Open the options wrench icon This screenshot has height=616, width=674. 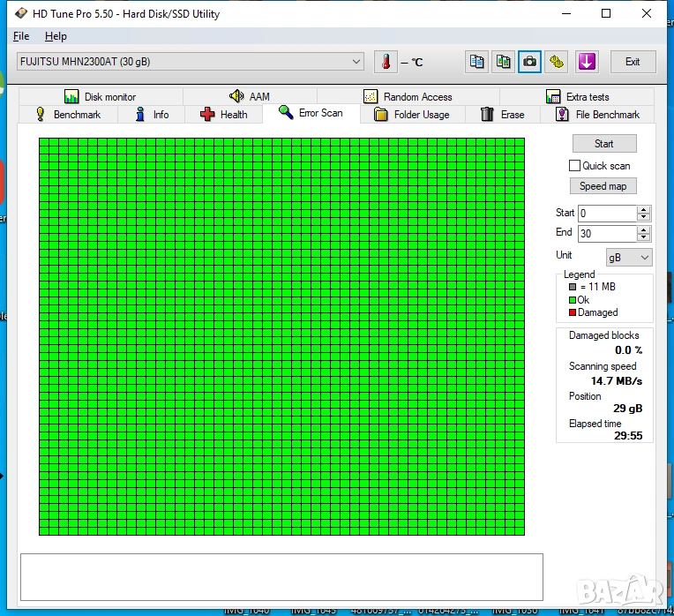pos(556,62)
